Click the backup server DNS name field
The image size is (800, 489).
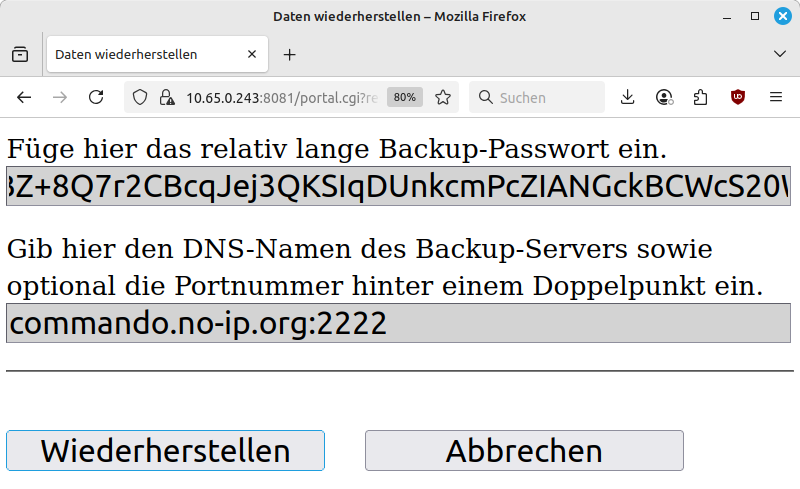(398, 323)
